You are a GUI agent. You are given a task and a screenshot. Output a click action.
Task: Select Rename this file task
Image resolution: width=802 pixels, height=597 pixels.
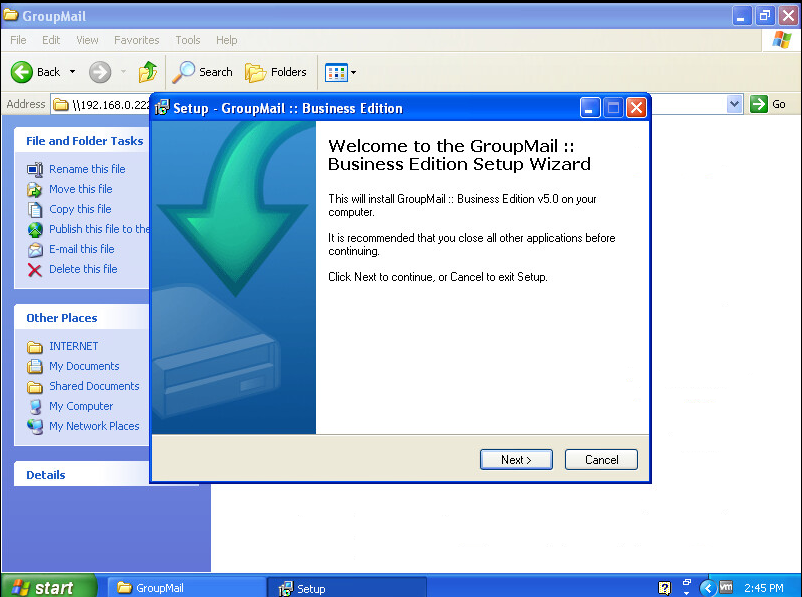pos(87,169)
